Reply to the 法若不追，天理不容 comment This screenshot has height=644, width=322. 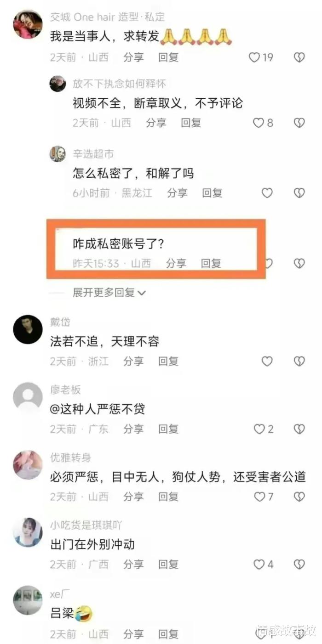[x=168, y=362]
